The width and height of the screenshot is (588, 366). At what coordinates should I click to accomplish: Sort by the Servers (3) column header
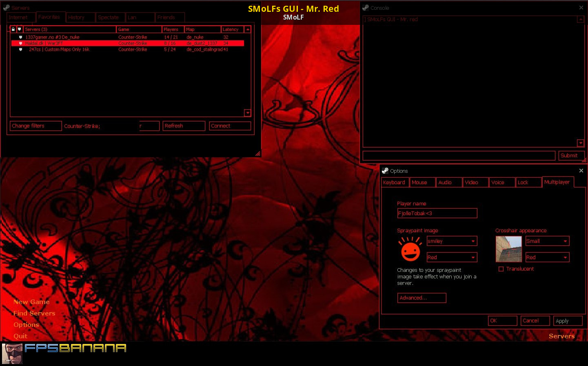point(70,29)
